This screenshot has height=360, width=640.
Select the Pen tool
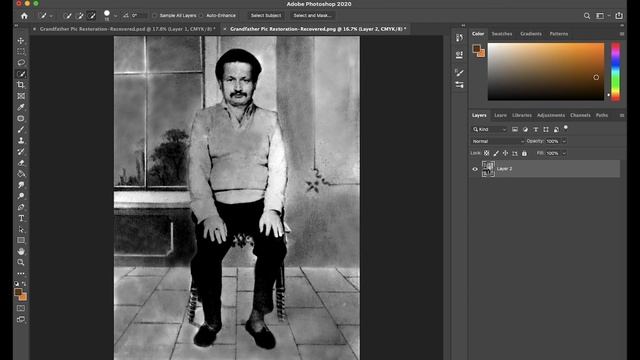click(x=21, y=207)
